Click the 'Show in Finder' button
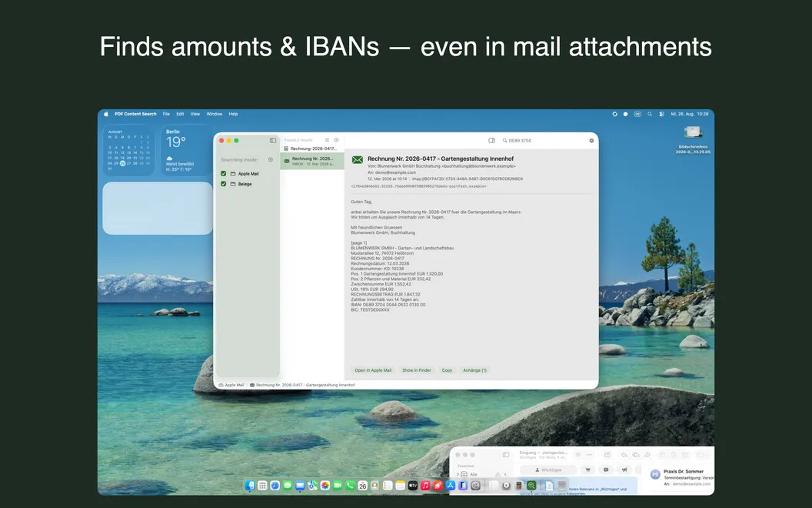Image resolution: width=812 pixels, height=508 pixels. [416, 370]
